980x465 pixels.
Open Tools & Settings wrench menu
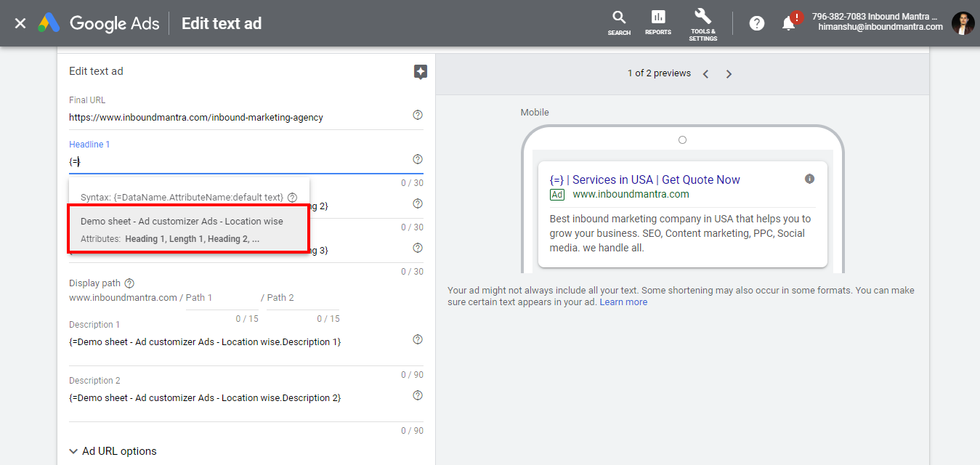coord(702,24)
